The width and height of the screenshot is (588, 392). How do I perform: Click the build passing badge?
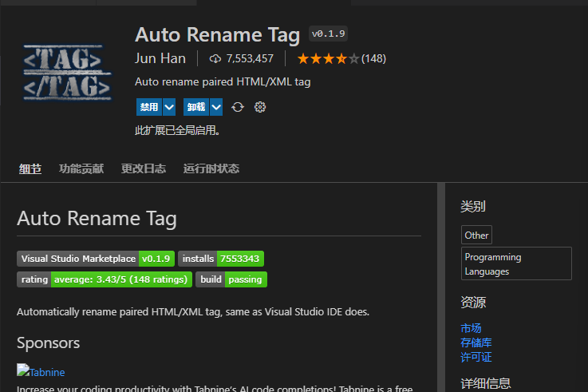[x=231, y=279]
